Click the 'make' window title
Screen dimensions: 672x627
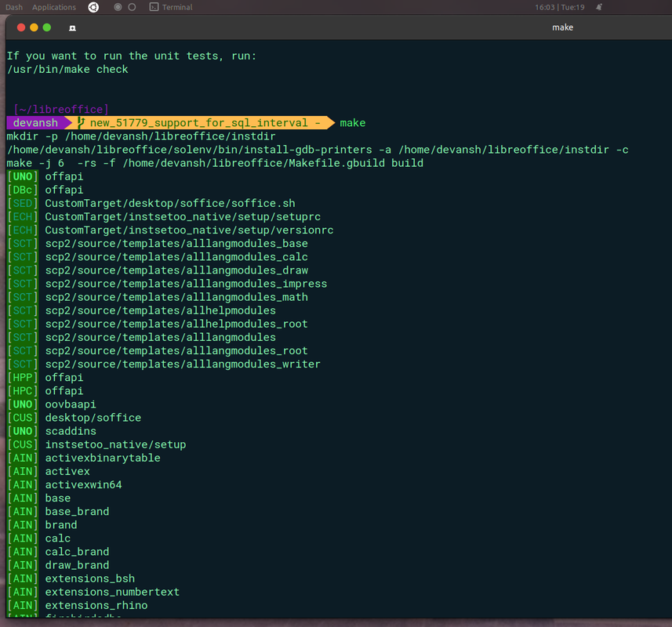point(562,27)
